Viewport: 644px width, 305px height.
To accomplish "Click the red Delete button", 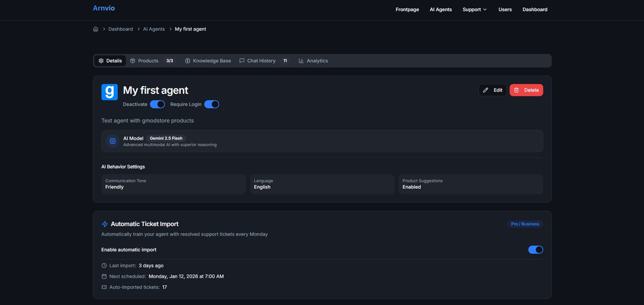I will pyautogui.click(x=526, y=90).
